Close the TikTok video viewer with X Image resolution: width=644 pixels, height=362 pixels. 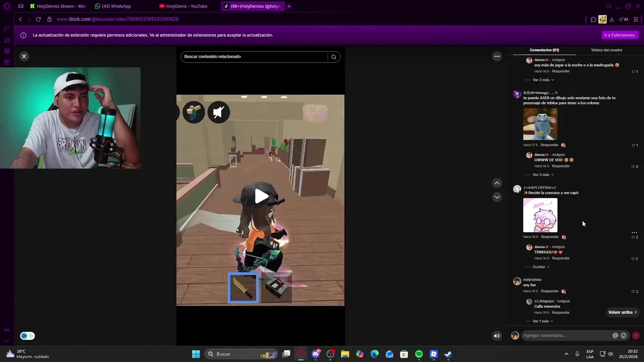(24, 56)
